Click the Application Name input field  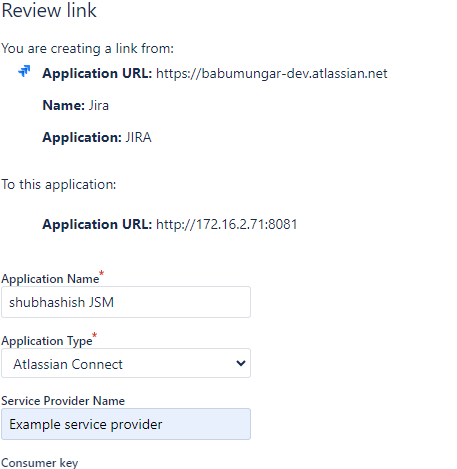[x=126, y=302]
